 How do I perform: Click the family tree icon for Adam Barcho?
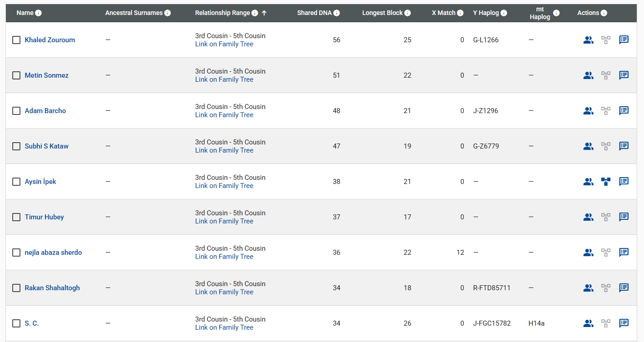[x=606, y=111]
